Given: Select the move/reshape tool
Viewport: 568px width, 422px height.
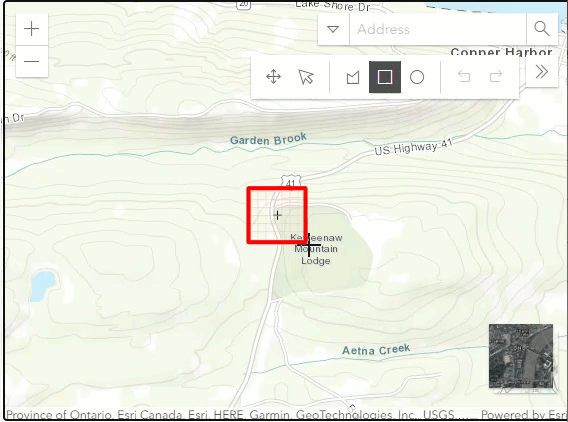Looking at the screenshot, I should coord(273,77).
